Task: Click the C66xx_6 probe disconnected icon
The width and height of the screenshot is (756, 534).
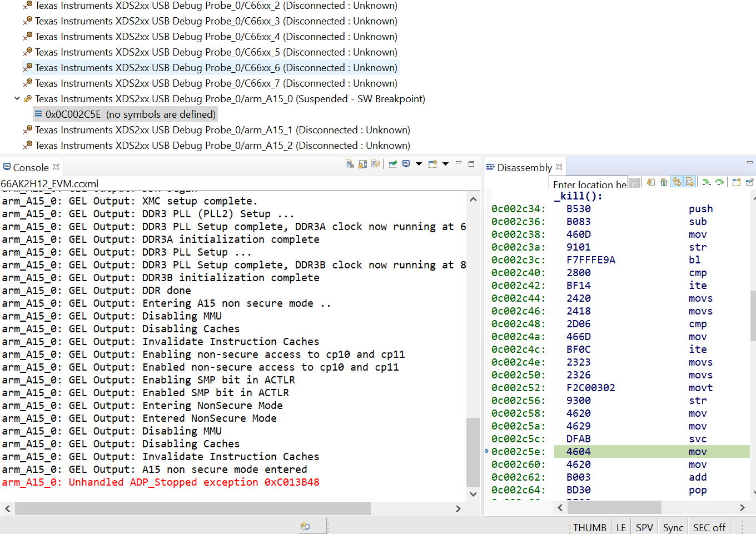Action: 28,67
